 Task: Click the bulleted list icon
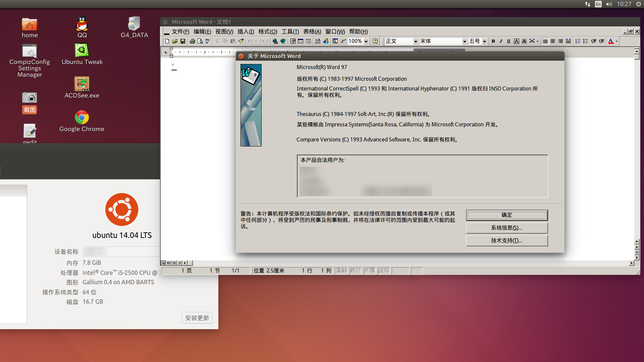pos(586,41)
